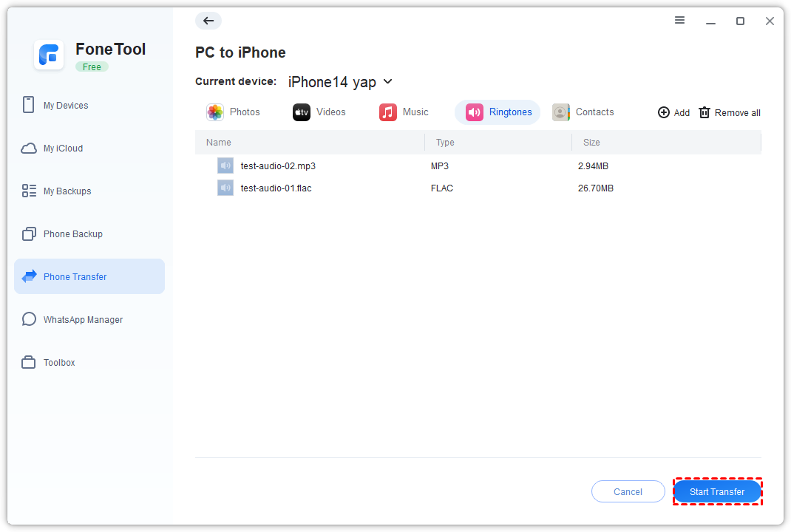The image size is (791, 532).
Task: Add files with the Add button
Action: (673, 113)
